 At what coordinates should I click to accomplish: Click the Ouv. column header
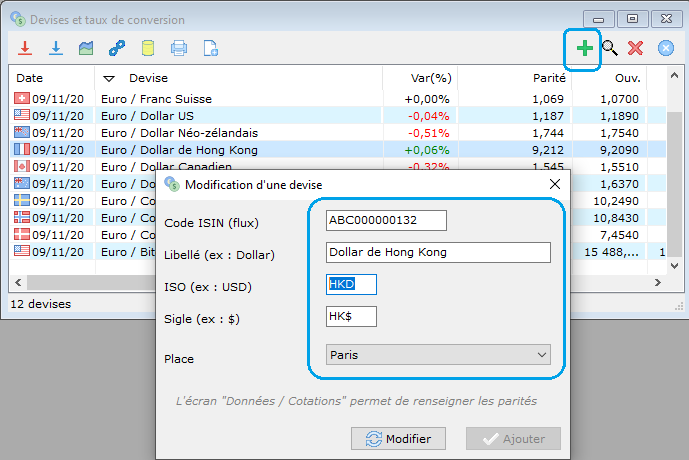point(627,78)
